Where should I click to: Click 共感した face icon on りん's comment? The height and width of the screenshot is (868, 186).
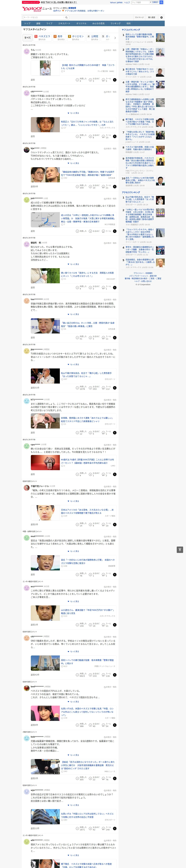pos(77,80)
